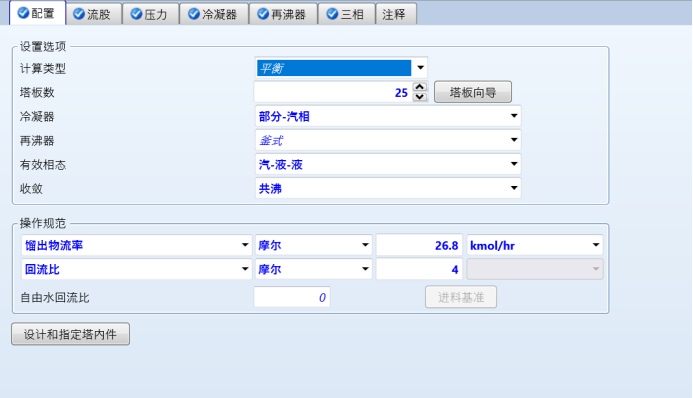Click the 塔板数 value field showing 25
This screenshot has width=693, height=398.
[333, 92]
